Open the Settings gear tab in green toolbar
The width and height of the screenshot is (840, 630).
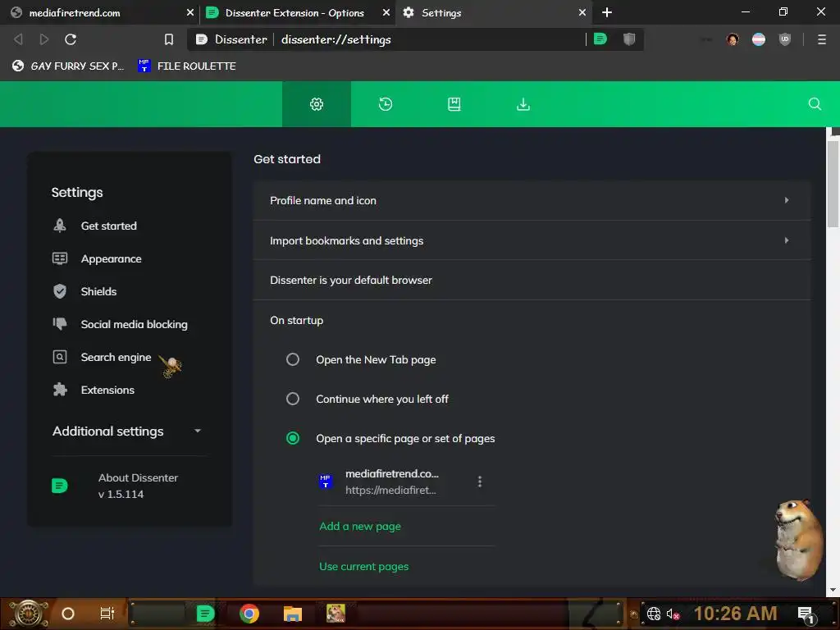point(317,104)
